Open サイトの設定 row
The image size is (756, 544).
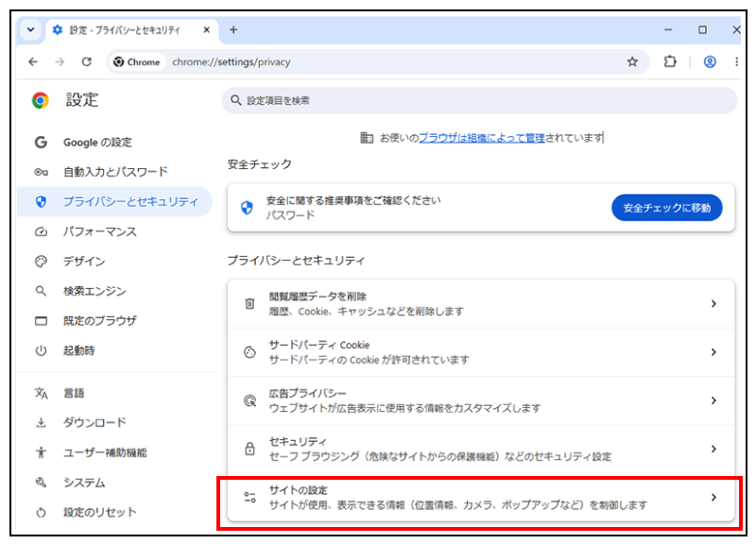(x=481, y=498)
